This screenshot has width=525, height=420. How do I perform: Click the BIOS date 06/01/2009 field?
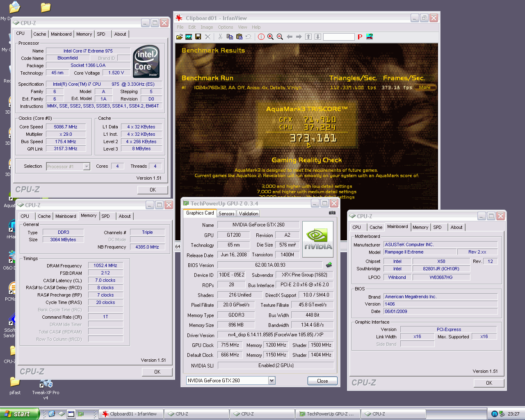441,311
